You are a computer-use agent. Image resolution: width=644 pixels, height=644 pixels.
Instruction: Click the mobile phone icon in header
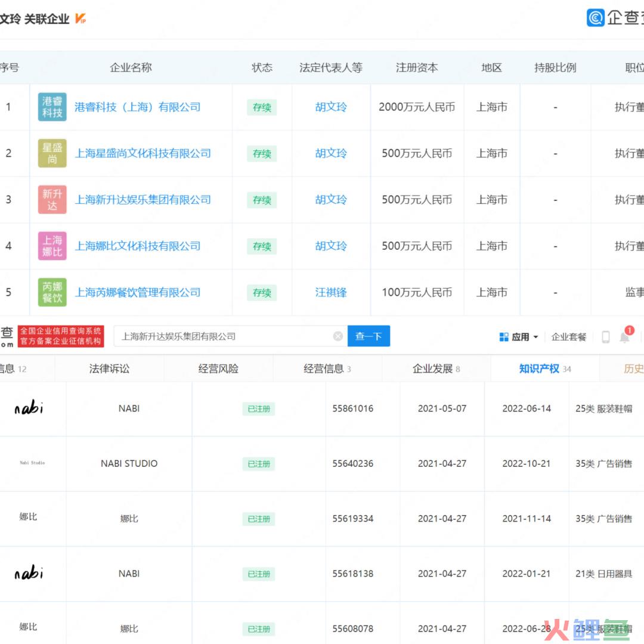click(x=605, y=337)
